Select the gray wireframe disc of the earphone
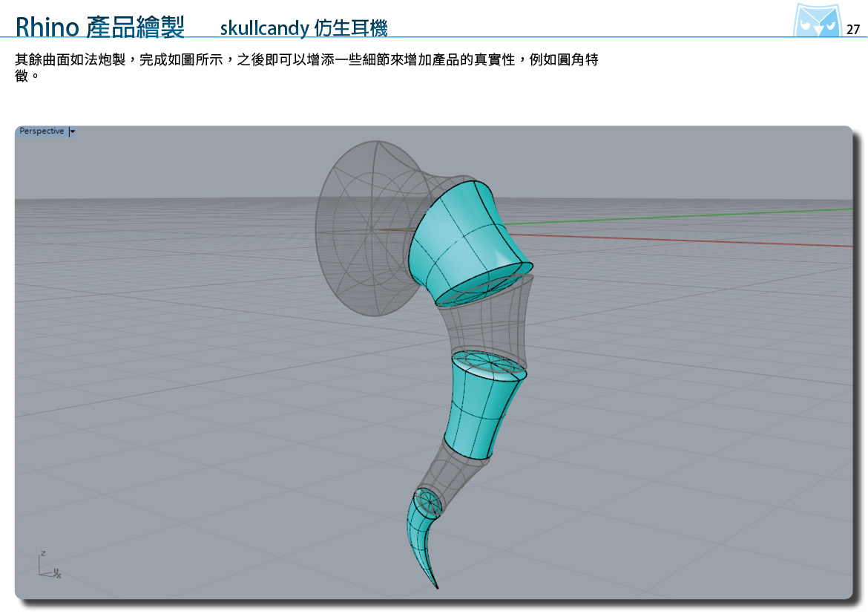This screenshot has height=614, width=868. coord(371,227)
